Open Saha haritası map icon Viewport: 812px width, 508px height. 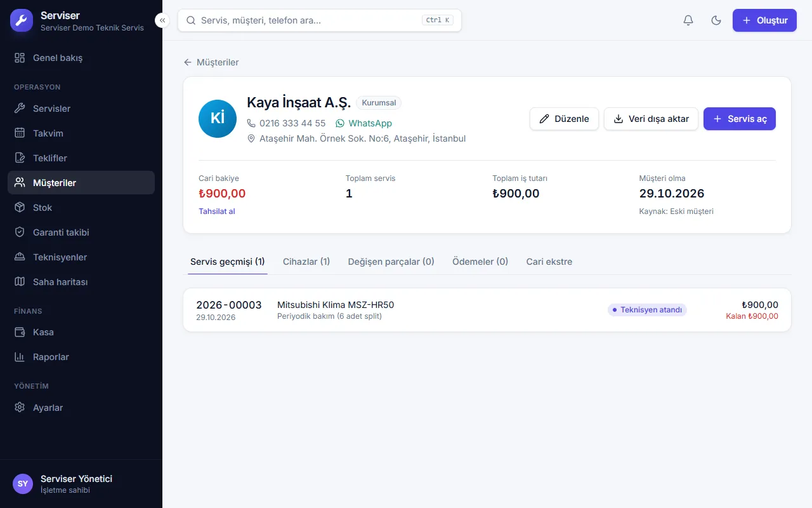pyautogui.click(x=20, y=282)
